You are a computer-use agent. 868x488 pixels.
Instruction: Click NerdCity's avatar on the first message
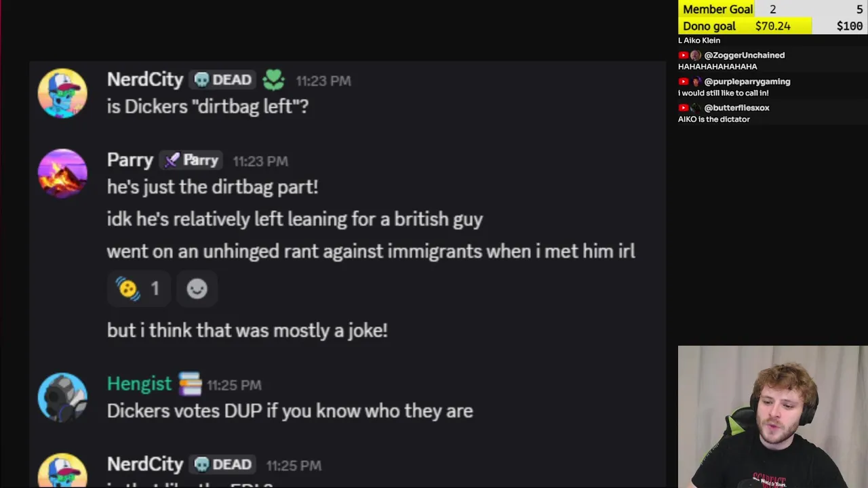[x=62, y=94]
